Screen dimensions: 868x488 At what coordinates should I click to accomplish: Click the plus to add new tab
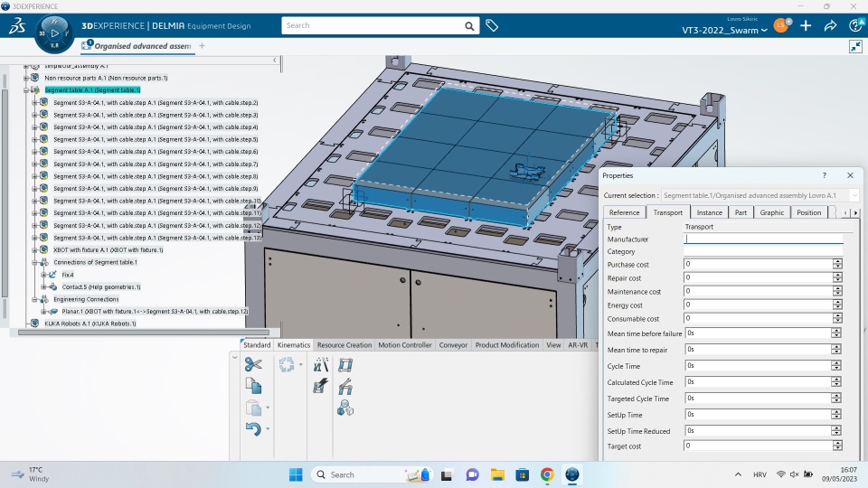point(202,46)
